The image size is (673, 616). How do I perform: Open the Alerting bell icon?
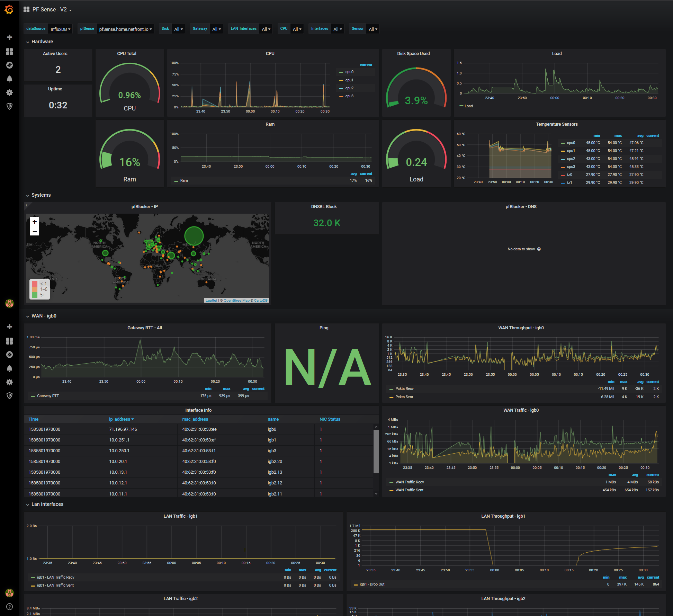click(x=9, y=79)
